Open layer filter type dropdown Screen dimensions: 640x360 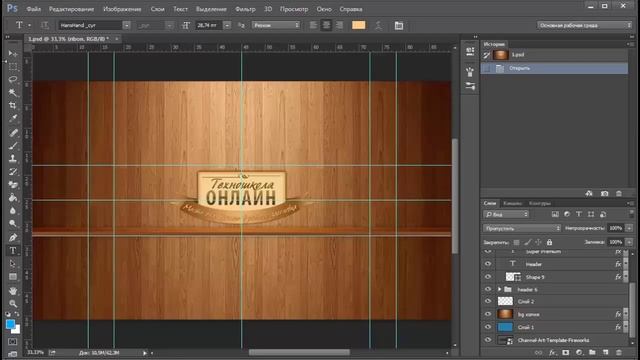point(506,214)
